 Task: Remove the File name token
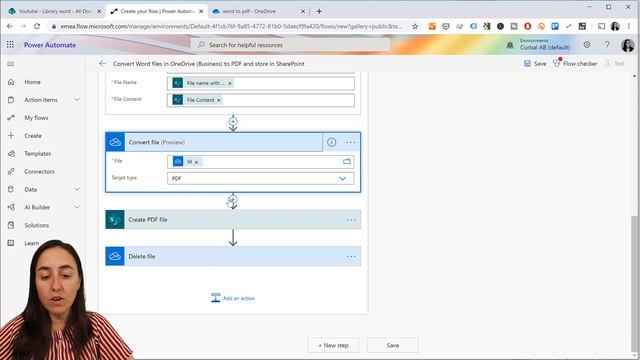230,83
